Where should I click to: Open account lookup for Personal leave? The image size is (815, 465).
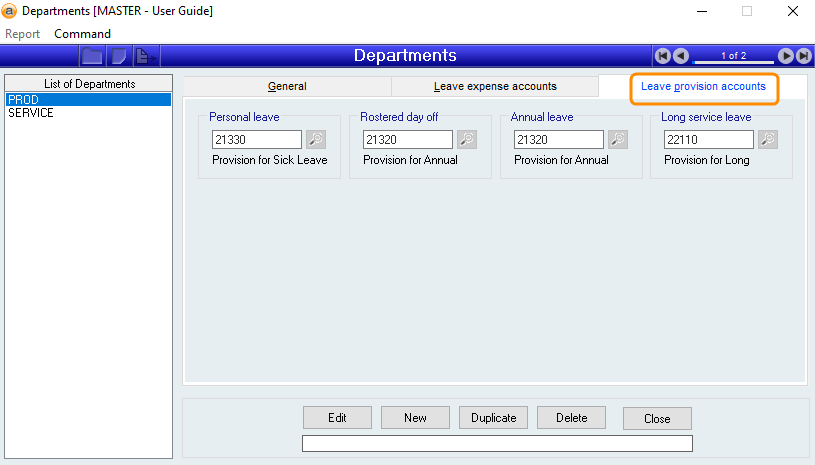pos(316,140)
